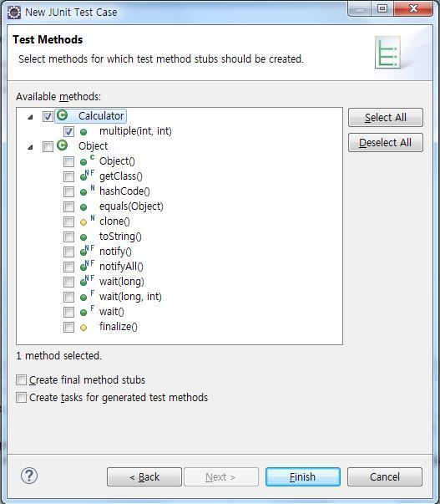Click the finalize() protected method icon

[83, 328]
